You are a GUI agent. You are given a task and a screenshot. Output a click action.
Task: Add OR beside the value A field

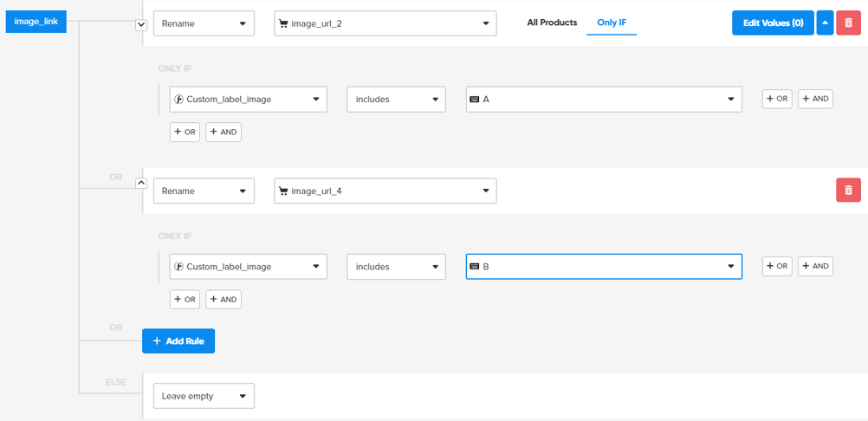[x=777, y=99]
